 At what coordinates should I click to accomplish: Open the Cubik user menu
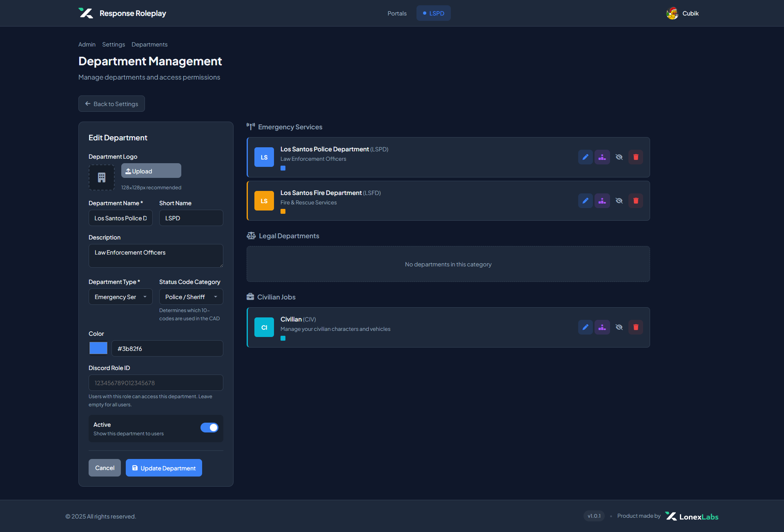pos(682,13)
